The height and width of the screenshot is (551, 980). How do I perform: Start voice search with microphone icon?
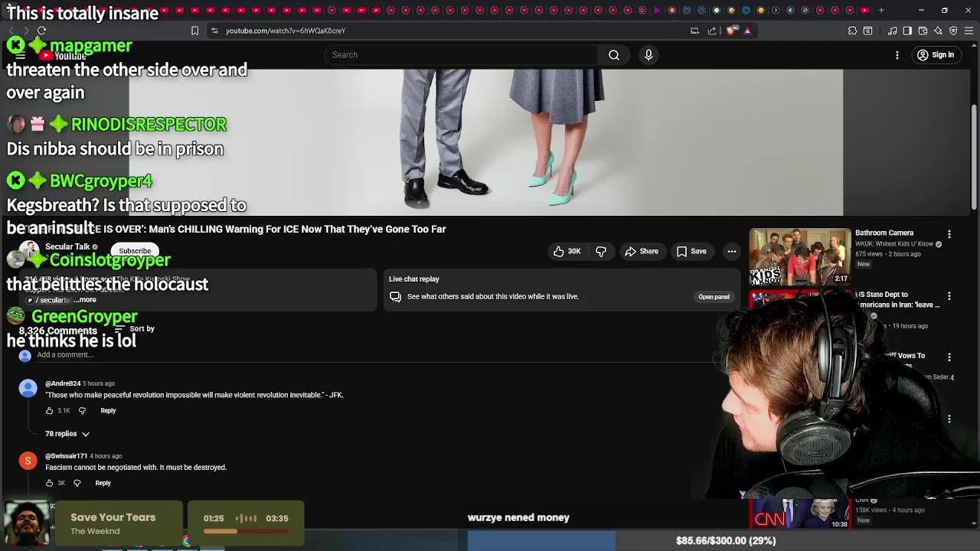point(648,54)
